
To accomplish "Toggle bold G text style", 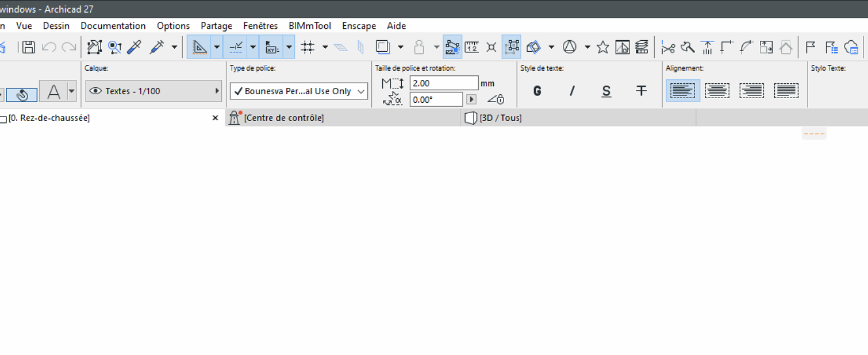I will [537, 91].
